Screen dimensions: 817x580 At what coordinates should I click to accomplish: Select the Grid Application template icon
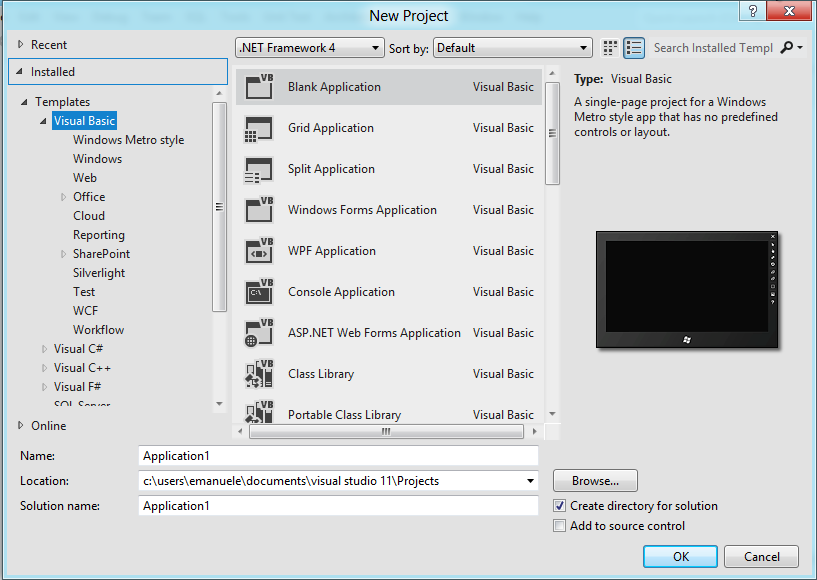pyautogui.click(x=259, y=128)
